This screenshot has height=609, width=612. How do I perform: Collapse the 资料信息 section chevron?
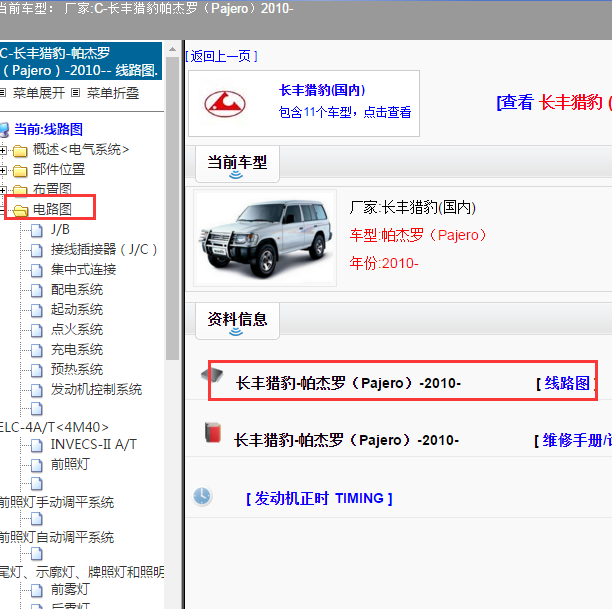236,332
